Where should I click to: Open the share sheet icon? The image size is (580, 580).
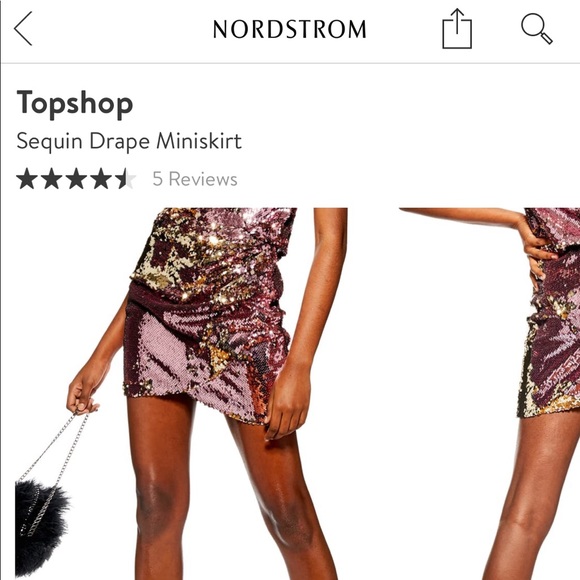point(457,29)
